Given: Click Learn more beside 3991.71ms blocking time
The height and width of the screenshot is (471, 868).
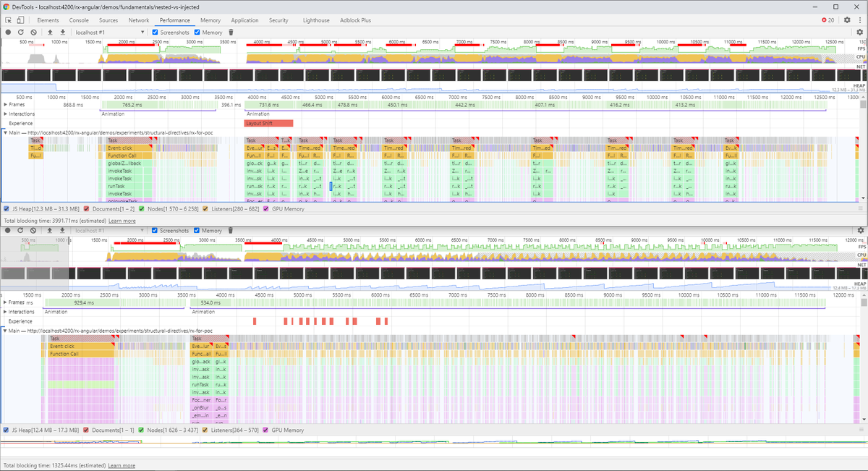Looking at the screenshot, I should click(122, 220).
